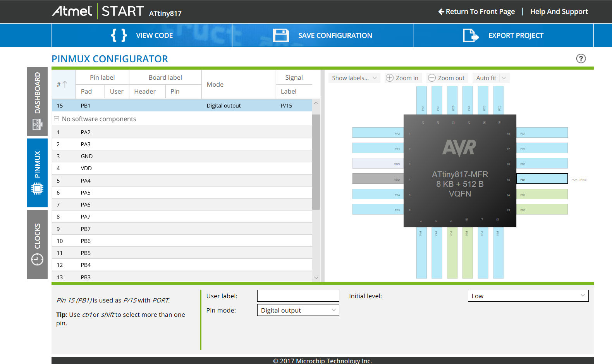Click the Pad column header
The image size is (612, 364).
pos(90,91)
